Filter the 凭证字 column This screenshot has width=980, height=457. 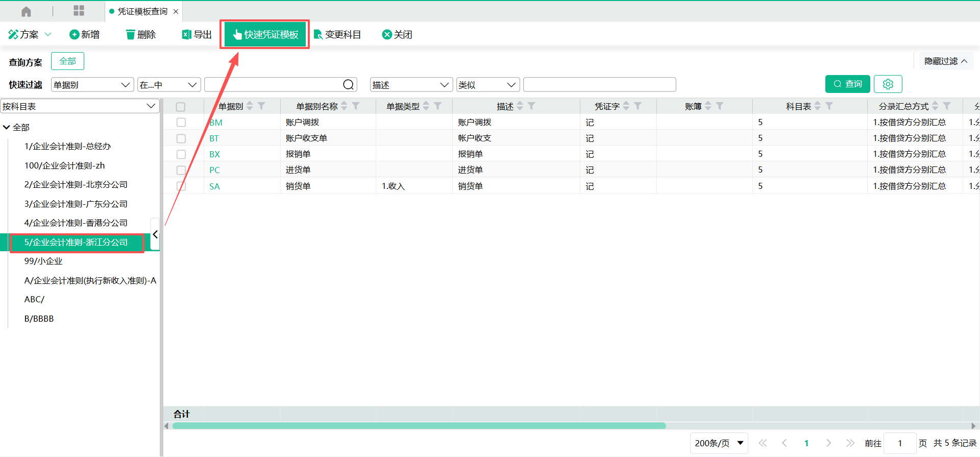pos(638,106)
